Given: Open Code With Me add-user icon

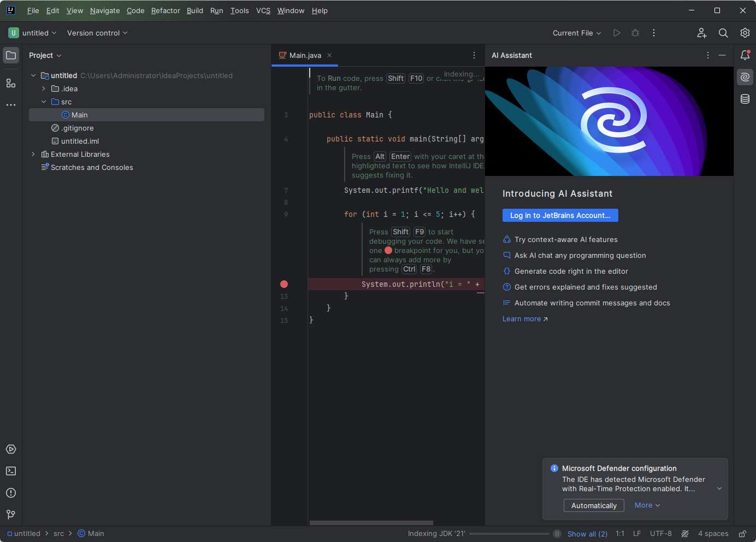Looking at the screenshot, I should (702, 33).
